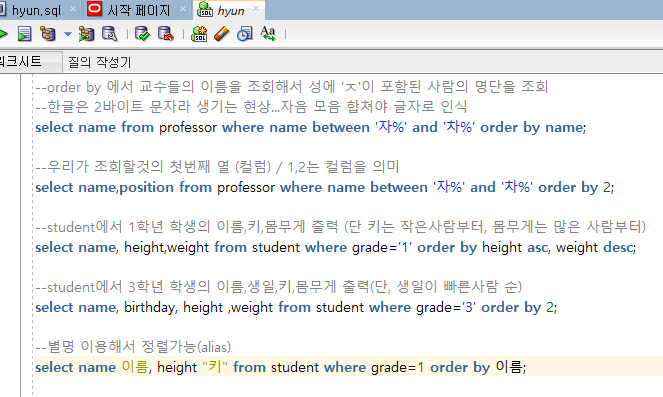663x397 pixels.
Task: Click the comment '--우리가 조회할것의 첫번째 열'
Action: (x=217, y=167)
